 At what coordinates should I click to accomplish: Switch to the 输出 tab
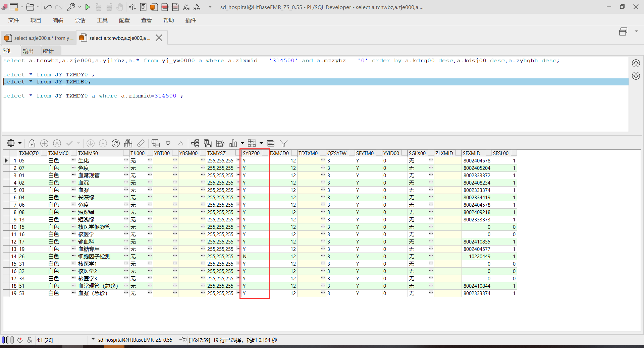click(28, 51)
